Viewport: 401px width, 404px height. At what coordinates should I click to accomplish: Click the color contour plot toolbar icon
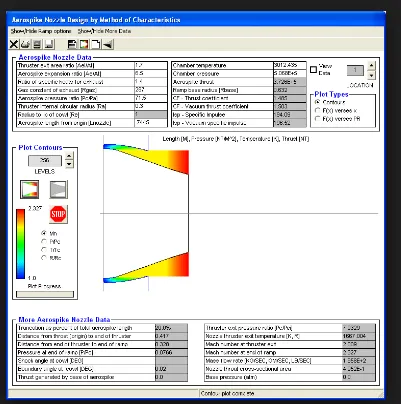(84, 44)
